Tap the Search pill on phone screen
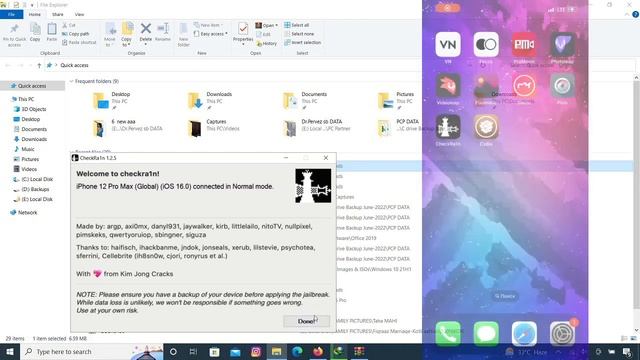640x360 pixels. pos(505,296)
